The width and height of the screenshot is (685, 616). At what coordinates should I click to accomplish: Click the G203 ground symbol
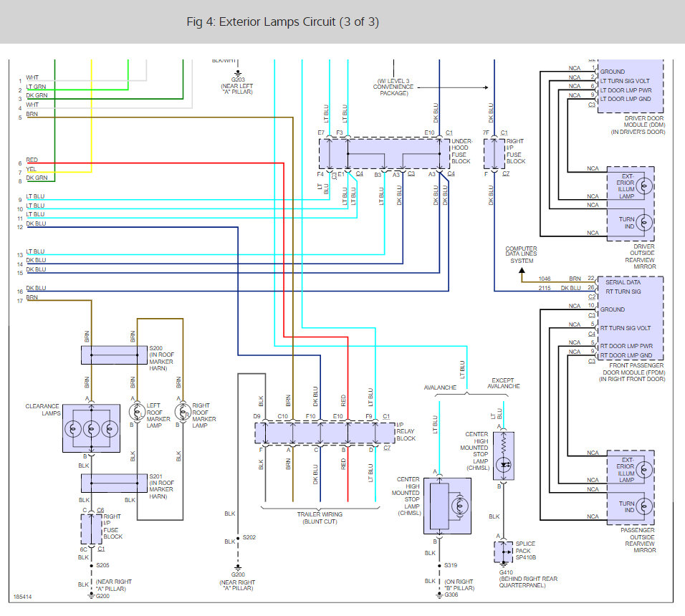tap(238, 73)
